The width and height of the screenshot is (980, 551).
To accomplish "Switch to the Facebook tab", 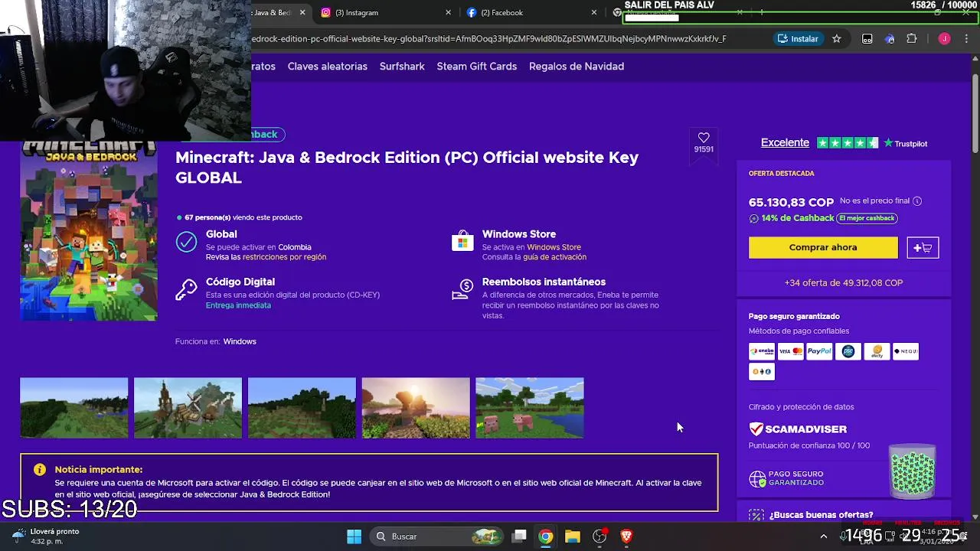I will pos(531,12).
